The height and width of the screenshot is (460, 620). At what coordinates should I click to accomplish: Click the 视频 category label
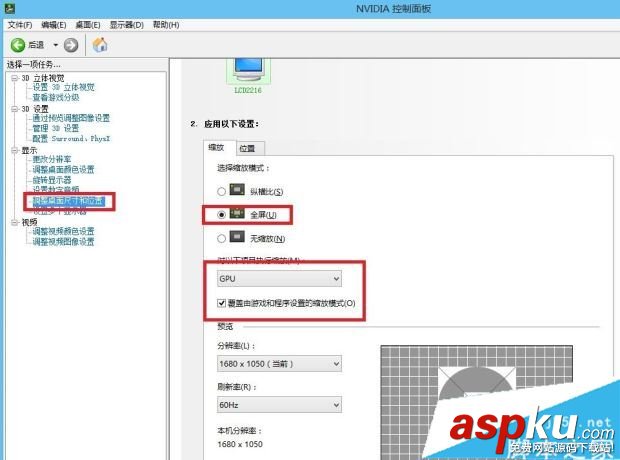pyautogui.click(x=29, y=223)
